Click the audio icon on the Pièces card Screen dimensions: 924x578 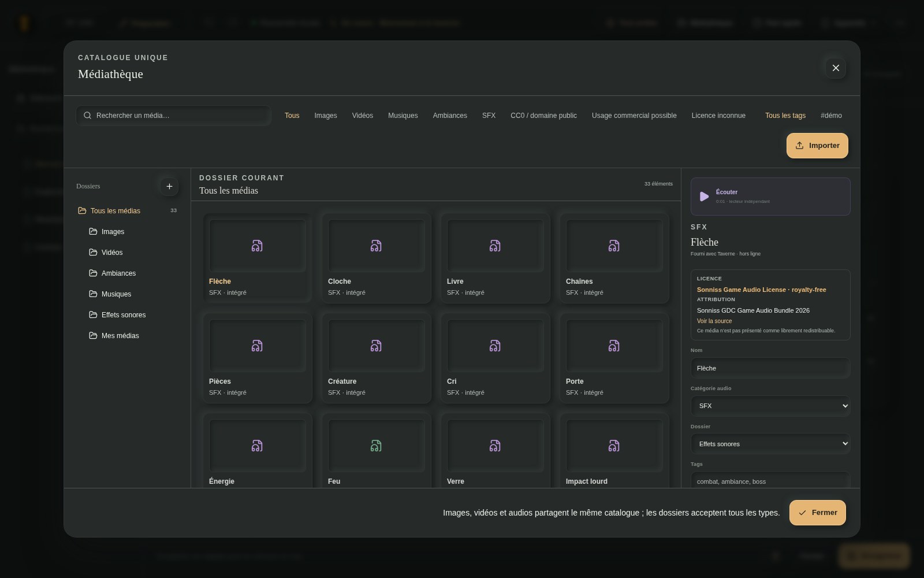(x=257, y=346)
